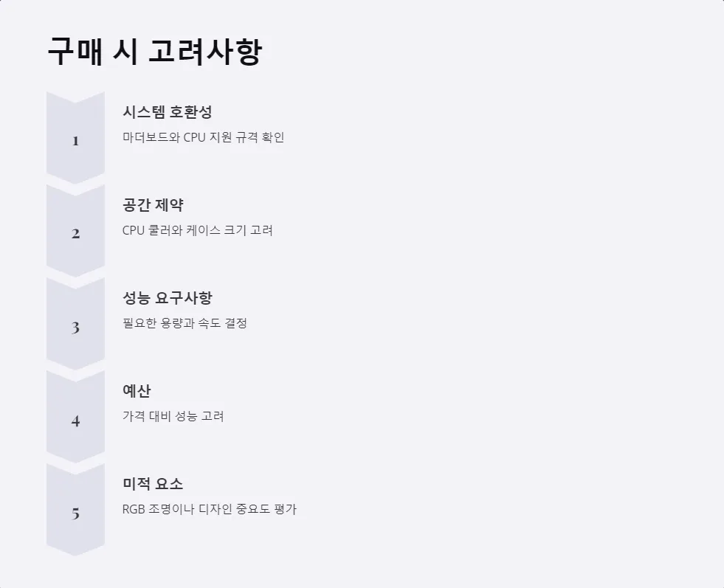Select the slide title 구매 시 고려사항
This screenshot has height=588, width=724.
pyautogui.click(x=155, y=52)
